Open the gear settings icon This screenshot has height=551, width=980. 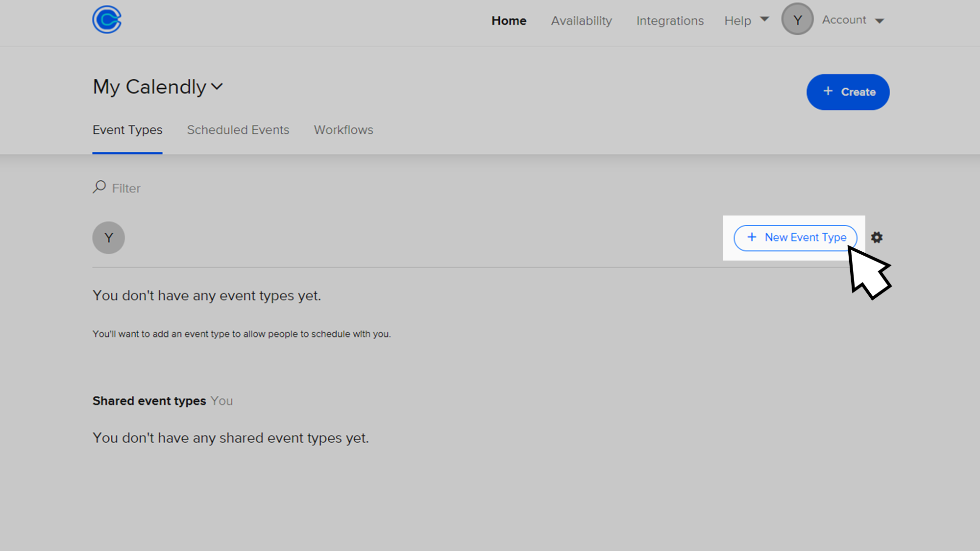coord(877,238)
